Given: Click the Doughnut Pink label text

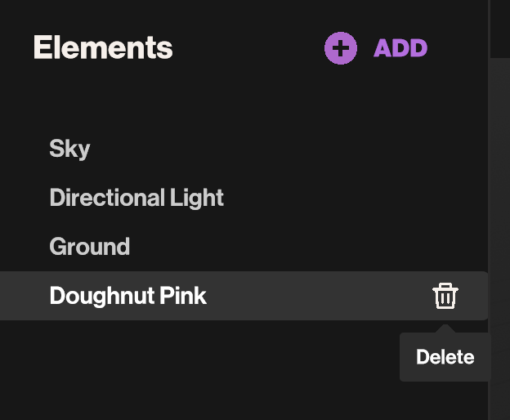Looking at the screenshot, I should (128, 296).
